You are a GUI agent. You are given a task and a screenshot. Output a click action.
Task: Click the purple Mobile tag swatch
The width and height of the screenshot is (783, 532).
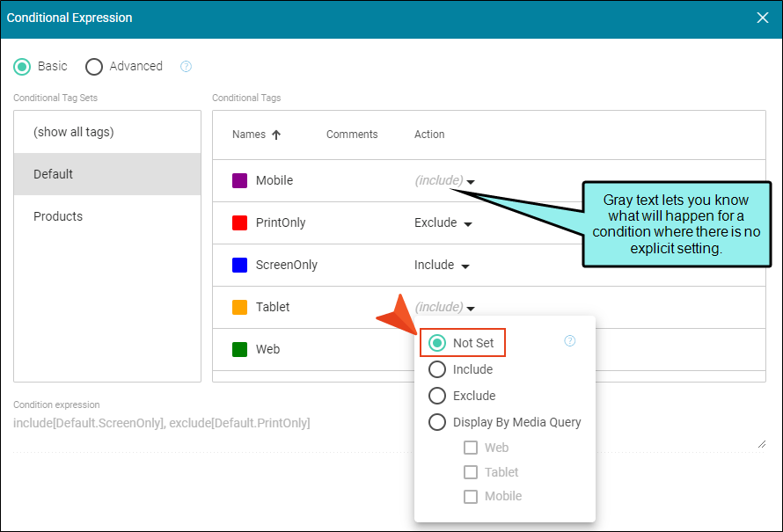239,180
